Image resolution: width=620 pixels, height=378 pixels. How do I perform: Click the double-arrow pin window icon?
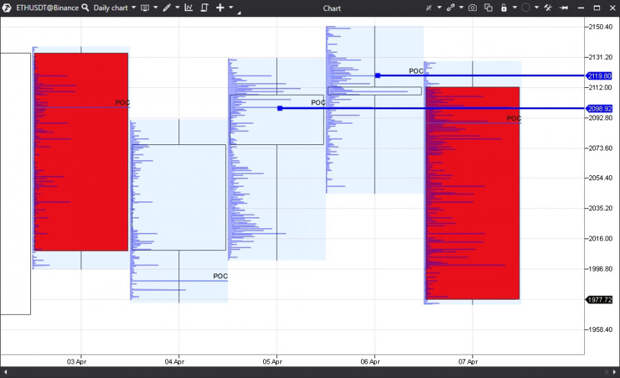564,8
